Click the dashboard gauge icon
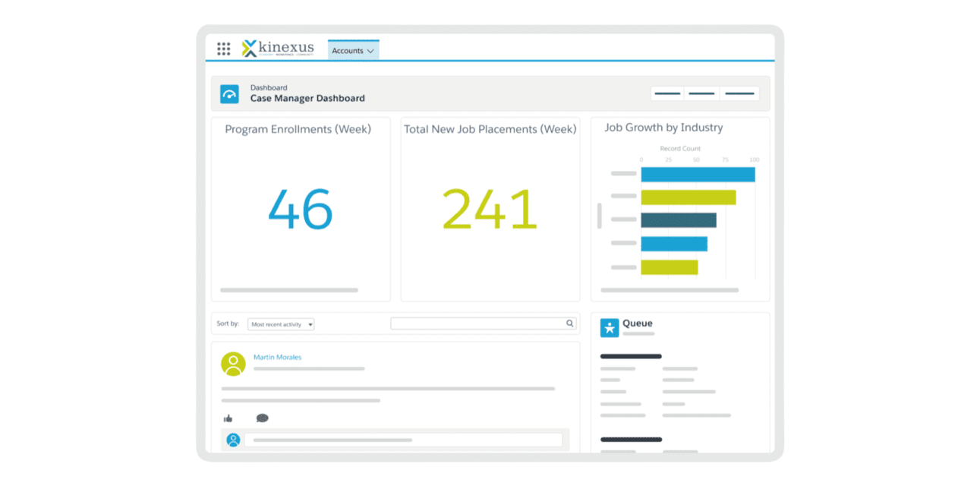980x486 pixels. click(x=229, y=93)
